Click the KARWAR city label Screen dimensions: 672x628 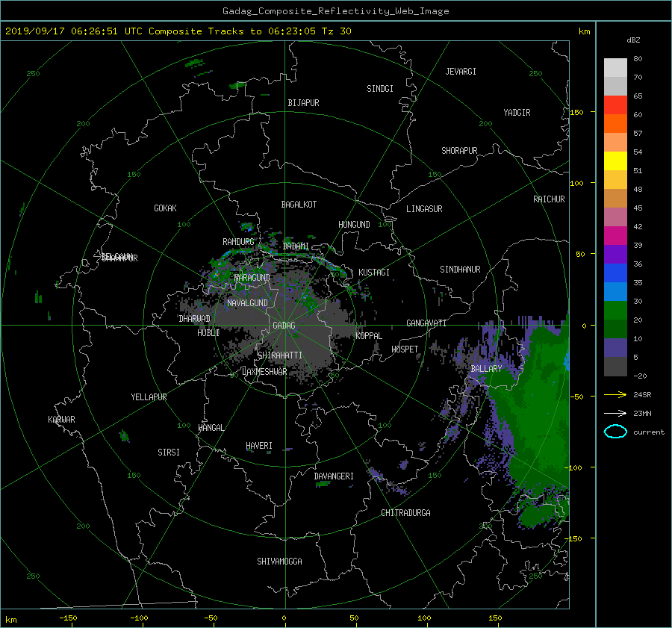tap(61, 420)
